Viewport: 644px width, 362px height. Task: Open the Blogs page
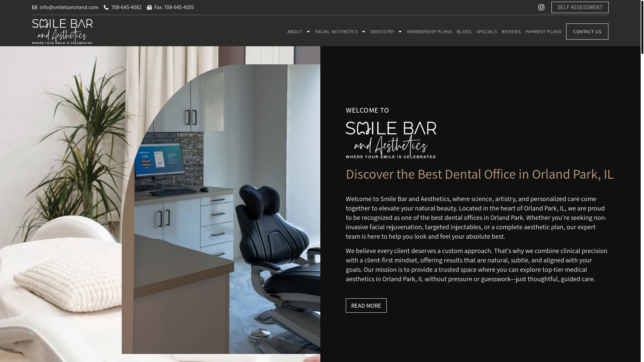(x=464, y=32)
